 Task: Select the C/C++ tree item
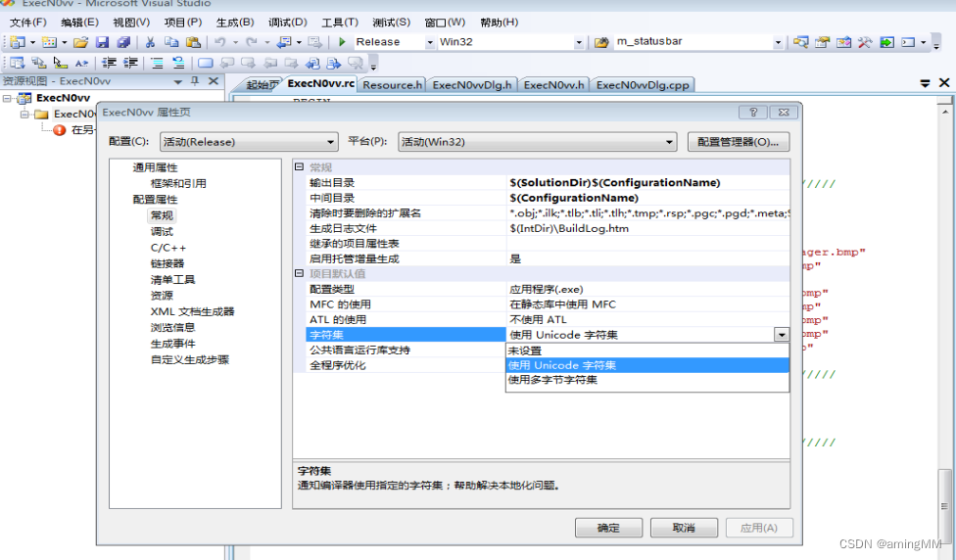168,248
